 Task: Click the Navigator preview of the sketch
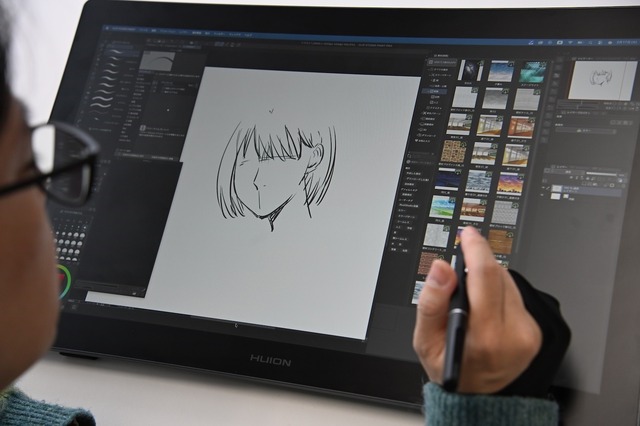pyautogui.click(x=602, y=79)
